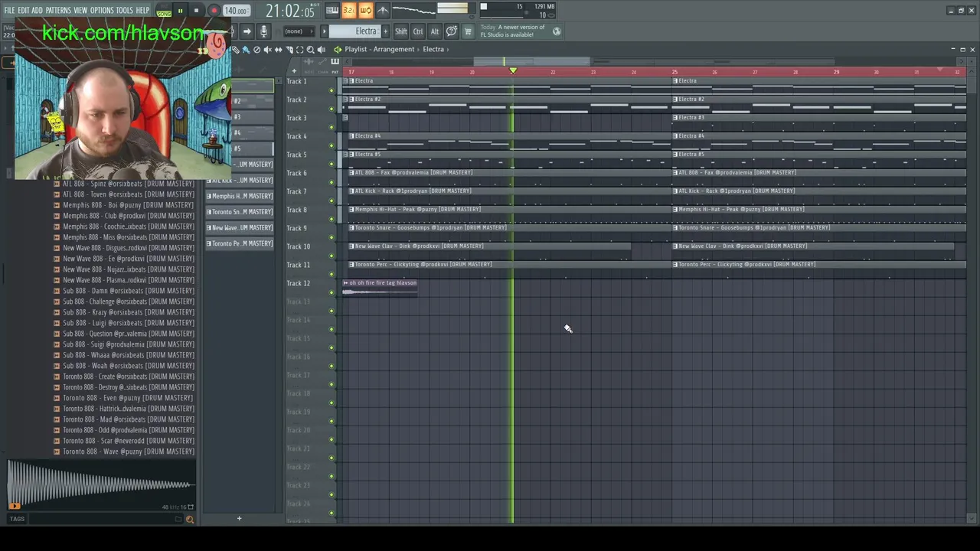Click the orange sample preview play icon
The width and height of the screenshot is (980, 551).
14,505
